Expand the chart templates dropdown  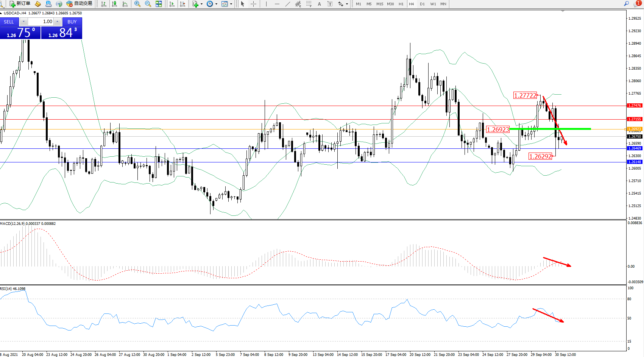pyautogui.click(x=231, y=4)
